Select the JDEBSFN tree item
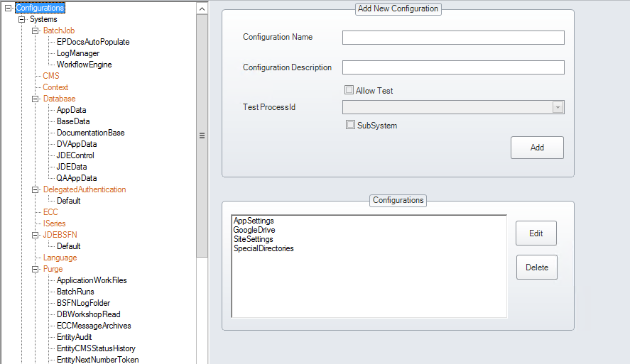 [x=60, y=235]
